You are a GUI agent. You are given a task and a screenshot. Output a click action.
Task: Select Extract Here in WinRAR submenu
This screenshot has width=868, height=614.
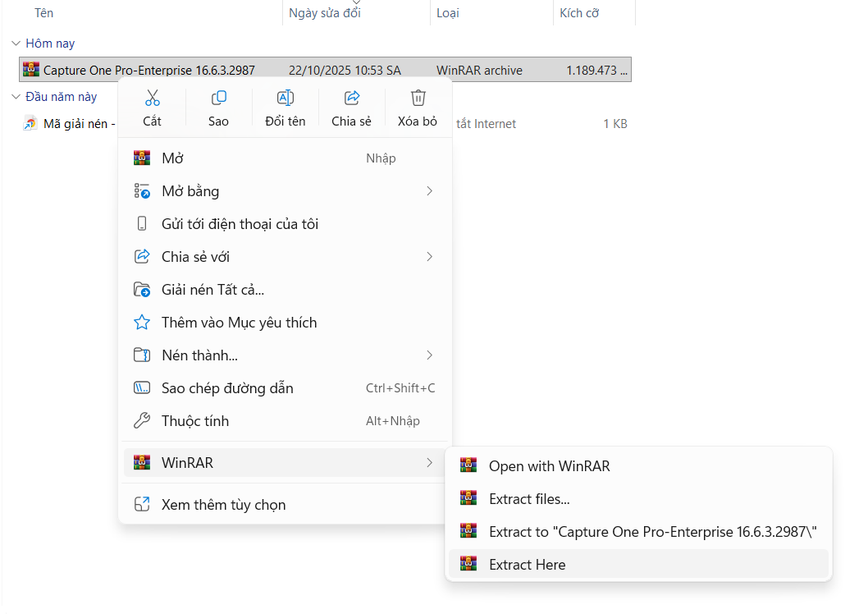click(527, 565)
